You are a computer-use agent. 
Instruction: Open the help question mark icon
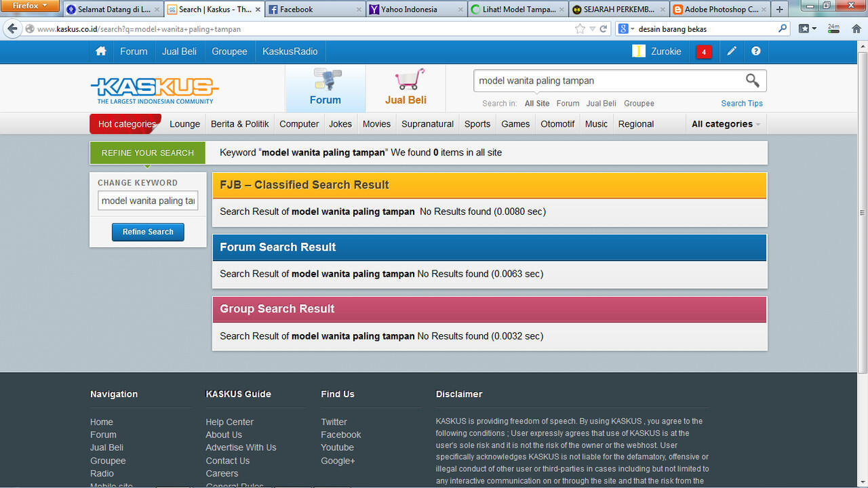756,52
